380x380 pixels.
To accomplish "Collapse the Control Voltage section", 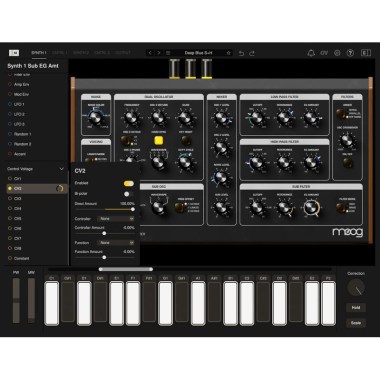I will 61,169.
